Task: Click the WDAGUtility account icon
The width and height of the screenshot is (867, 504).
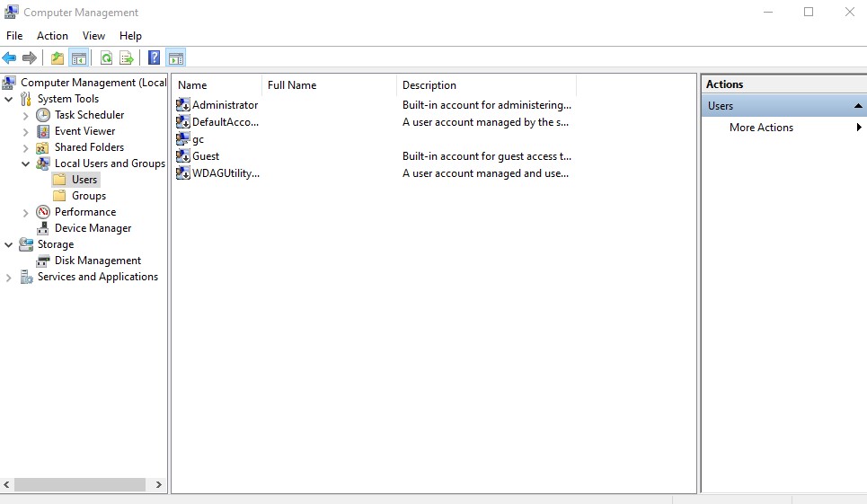Action: 182,173
